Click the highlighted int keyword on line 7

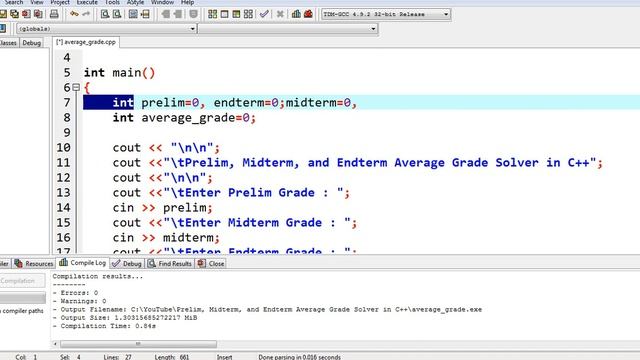click(123, 102)
